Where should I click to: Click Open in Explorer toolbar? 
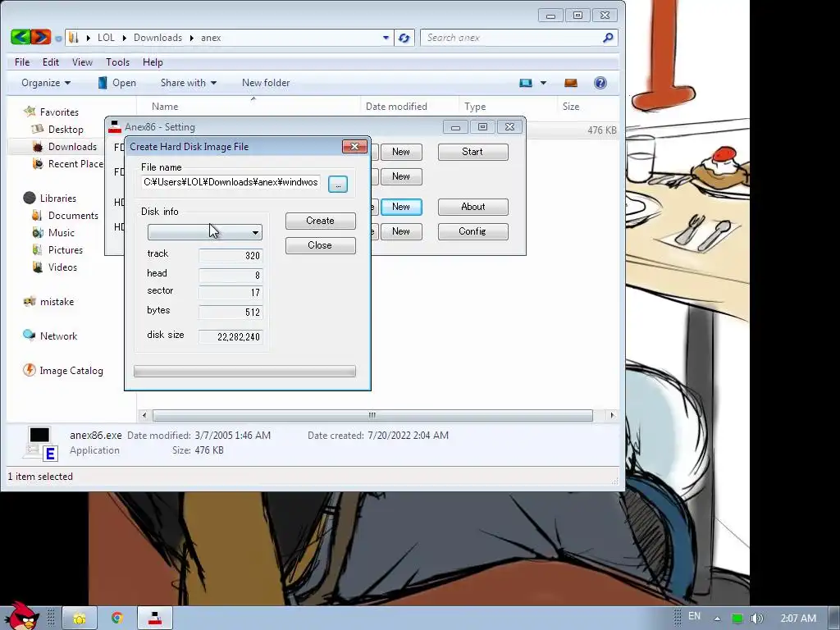116,83
